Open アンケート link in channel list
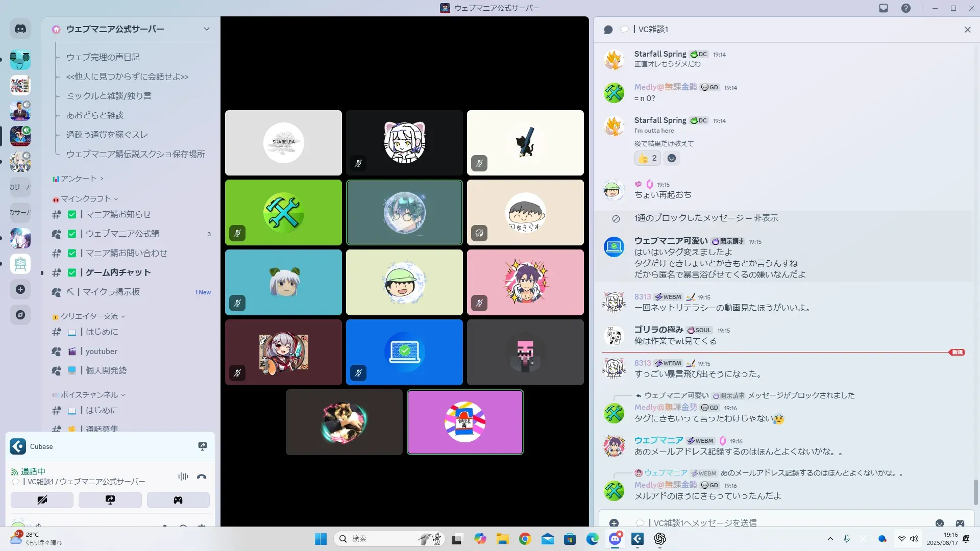This screenshot has height=551, width=980. 79,179
